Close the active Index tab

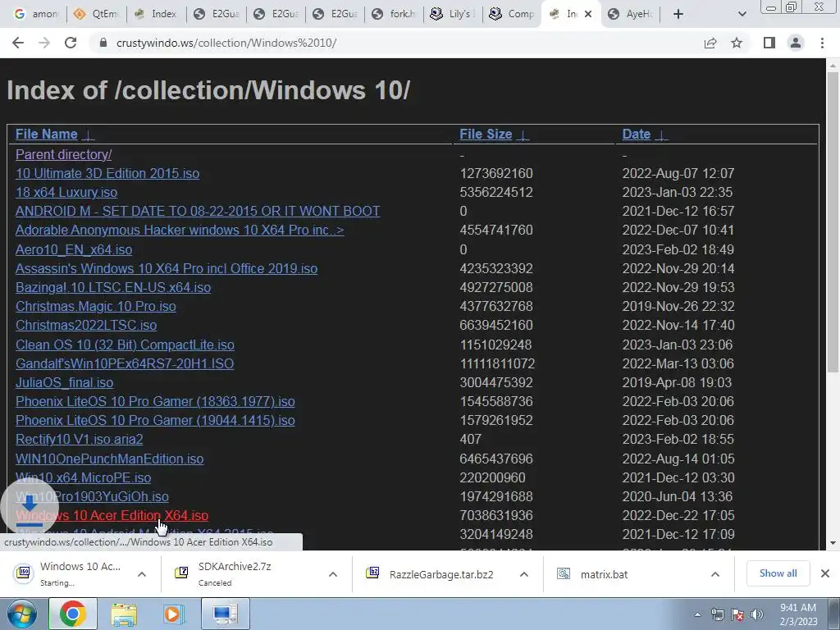(x=588, y=14)
